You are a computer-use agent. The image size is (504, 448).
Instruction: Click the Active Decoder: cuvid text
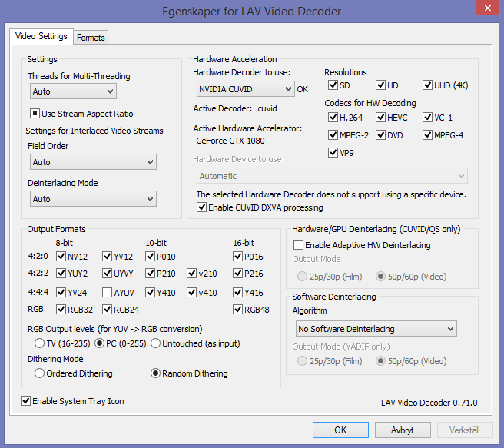[235, 108]
